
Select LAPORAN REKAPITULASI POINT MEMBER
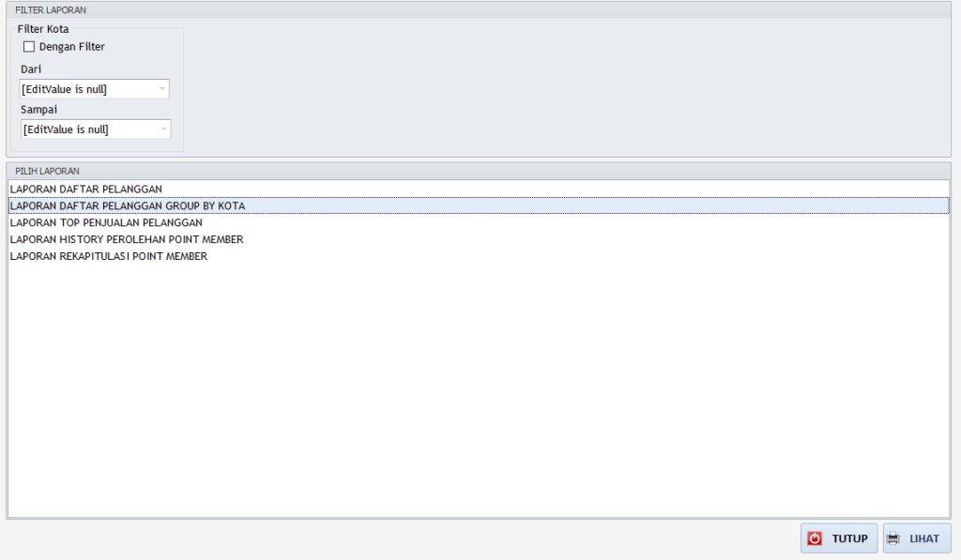(108, 257)
